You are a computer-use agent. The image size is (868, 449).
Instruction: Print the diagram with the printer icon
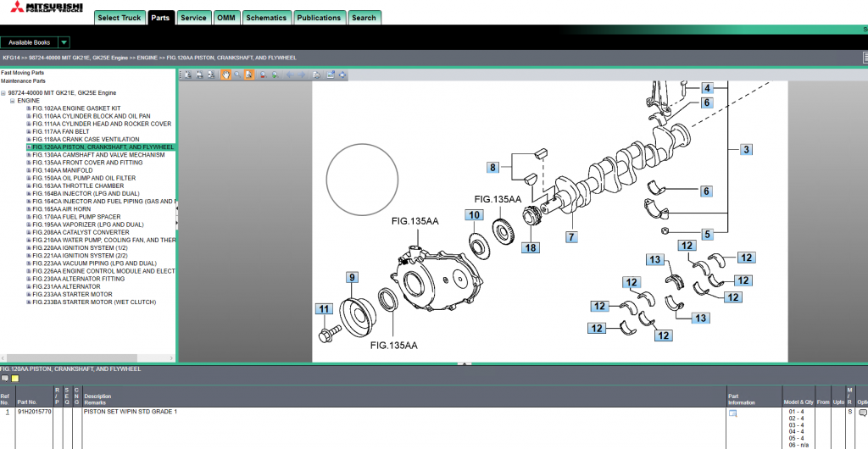pos(317,75)
